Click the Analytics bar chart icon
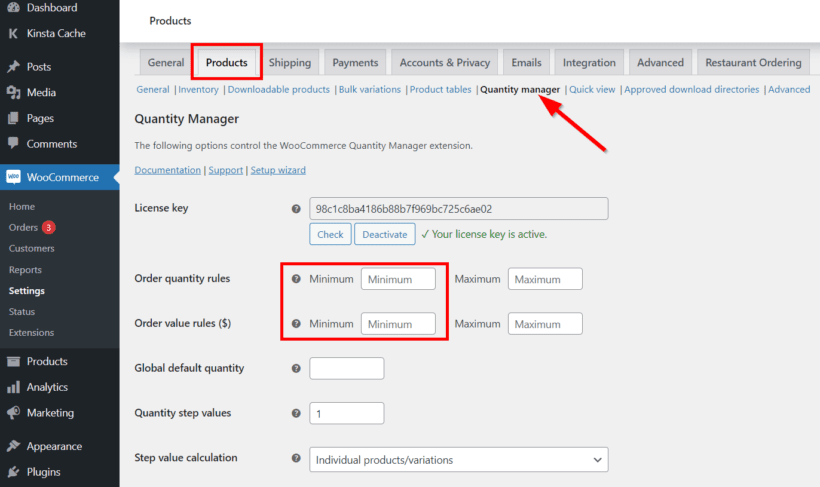The width and height of the screenshot is (820, 487). pos(13,387)
